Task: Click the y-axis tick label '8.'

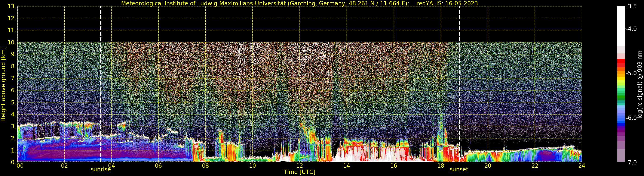Action: point(13,66)
